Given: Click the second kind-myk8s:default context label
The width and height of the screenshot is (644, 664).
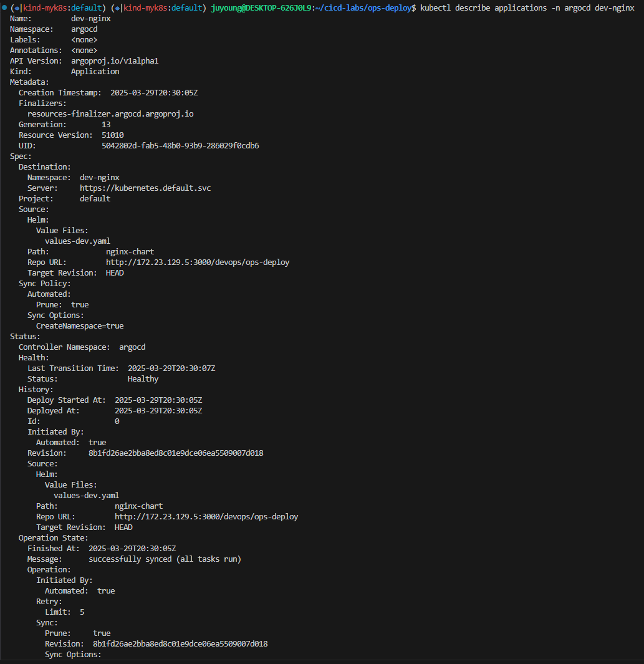Looking at the screenshot, I should click(x=163, y=8).
